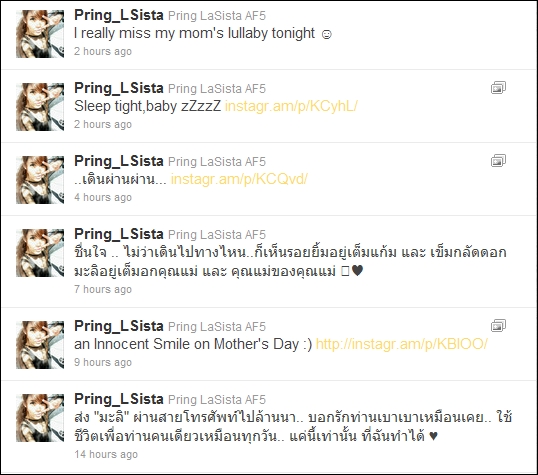Open Pring_LSista username on Mother's Day tweet
538x475 pixels.
(119, 326)
